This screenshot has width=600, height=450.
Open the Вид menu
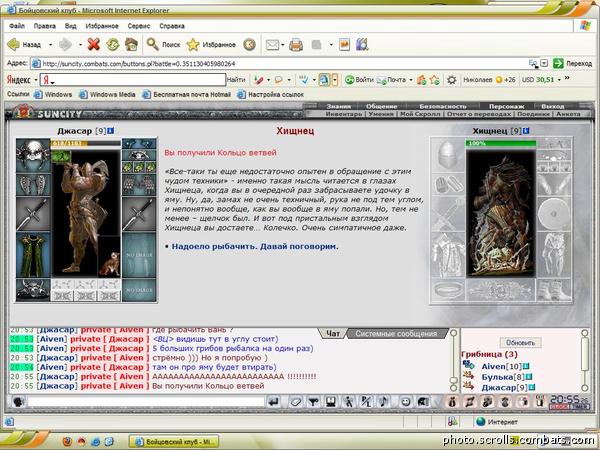[x=70, y=26]
